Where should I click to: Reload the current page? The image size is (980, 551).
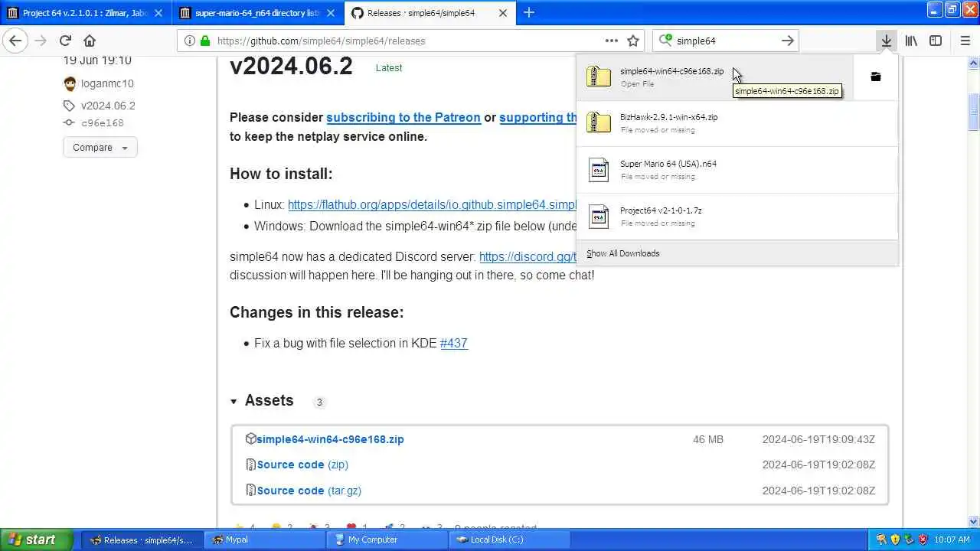pos(65,41)
